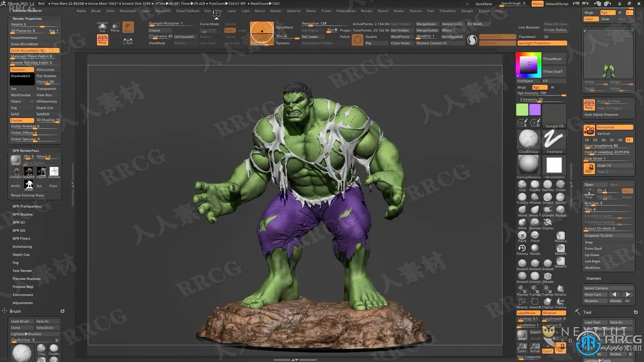Disable Draw NoiseMaker3D
The image size is (644, 362).
(35, 51)
